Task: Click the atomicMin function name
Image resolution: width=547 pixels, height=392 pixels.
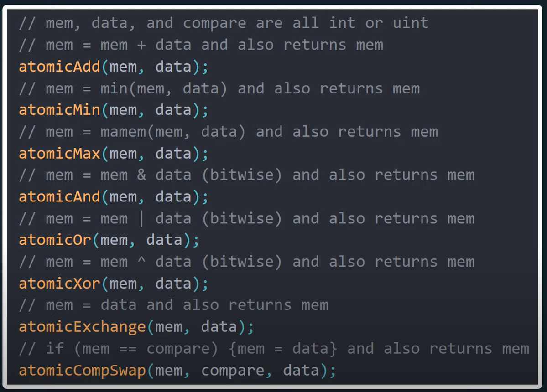Action: [x=59, y=110]
